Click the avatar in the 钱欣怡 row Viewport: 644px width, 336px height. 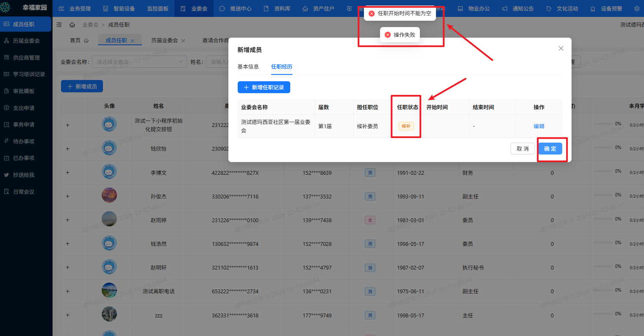[109, 148]
